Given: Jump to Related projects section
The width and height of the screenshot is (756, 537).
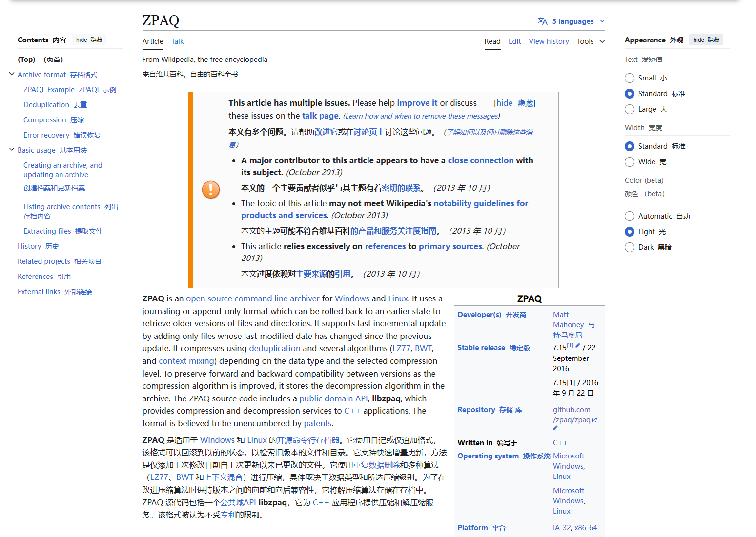Looking at the screenshot, I should (59, 261).
